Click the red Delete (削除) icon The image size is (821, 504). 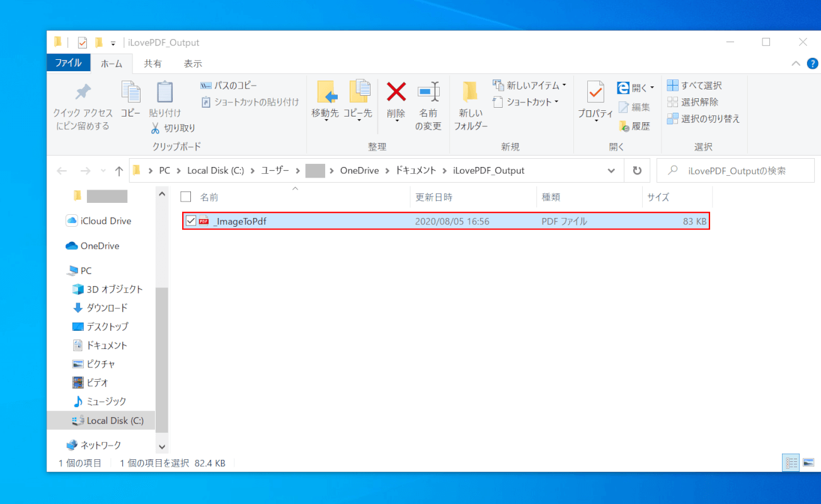click(x=396, y=92)
